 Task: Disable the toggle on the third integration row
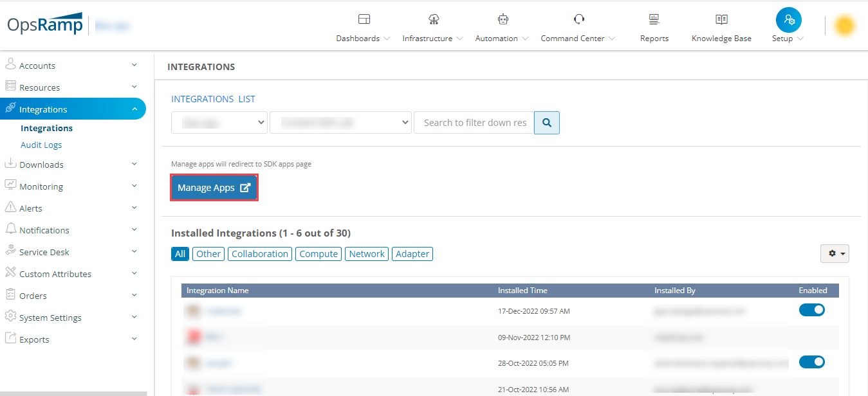pos(812,362)
